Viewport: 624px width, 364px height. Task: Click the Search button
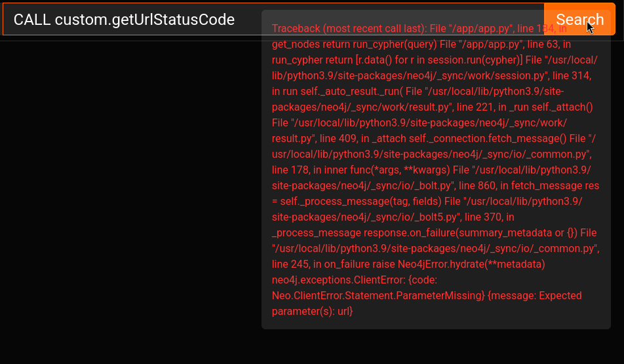point(579,20)
